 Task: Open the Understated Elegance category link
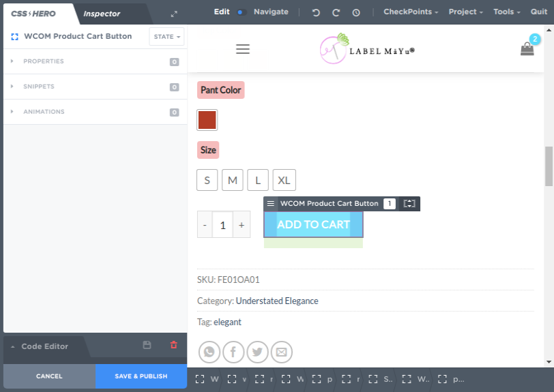277,301
